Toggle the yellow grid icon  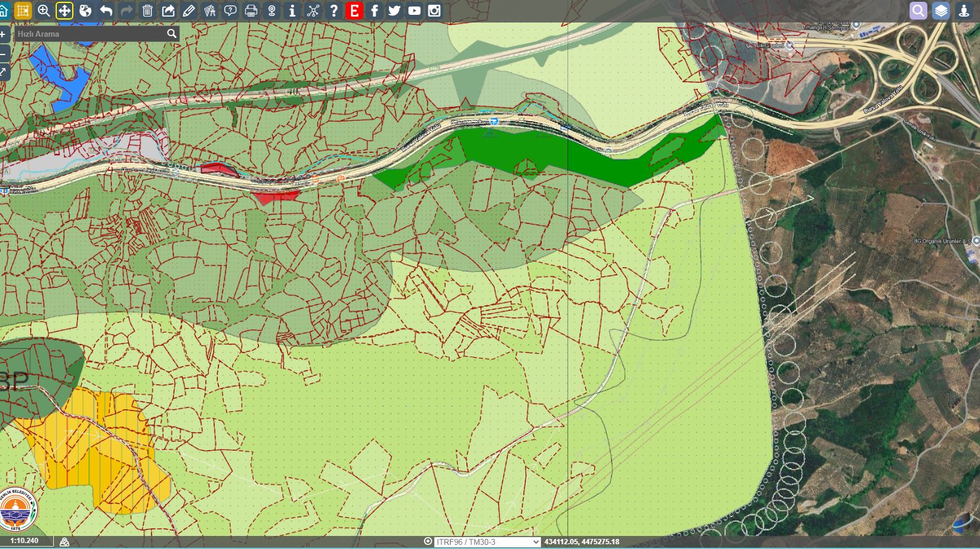click(23, 11)
